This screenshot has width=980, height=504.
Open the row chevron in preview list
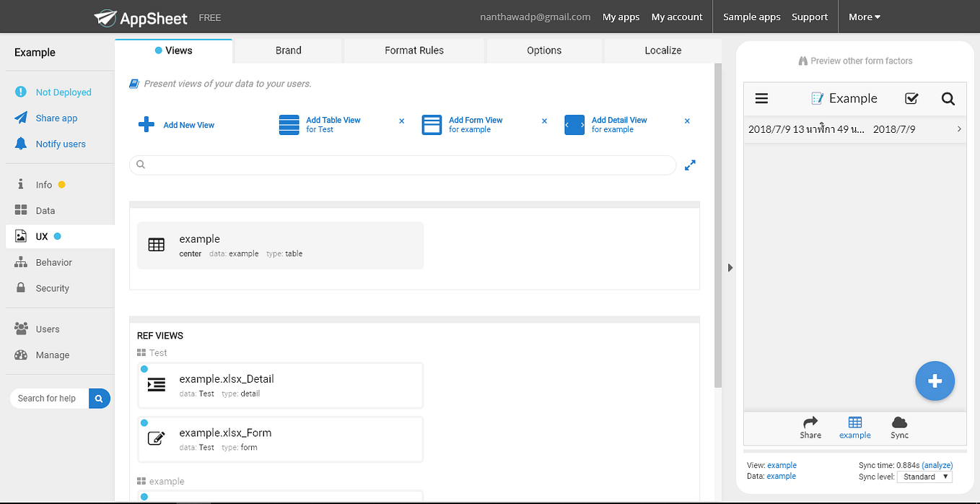(x=959, y=129)
